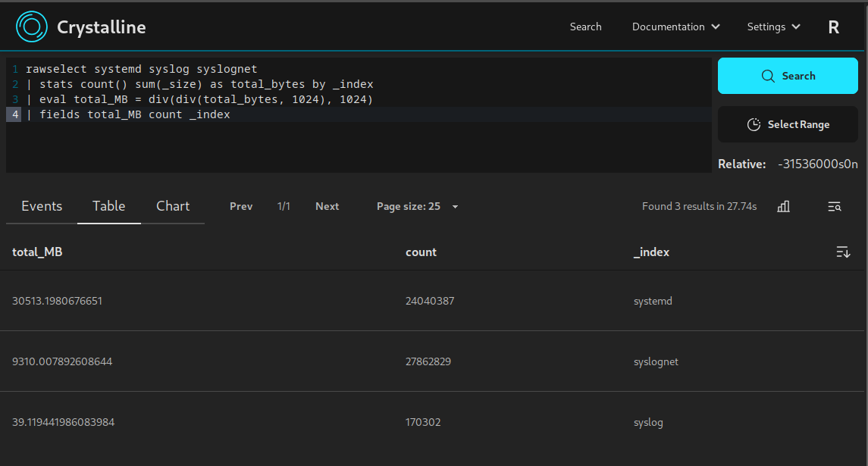868x466 pixels.
Task: Click the count column header
Action: 421,252
